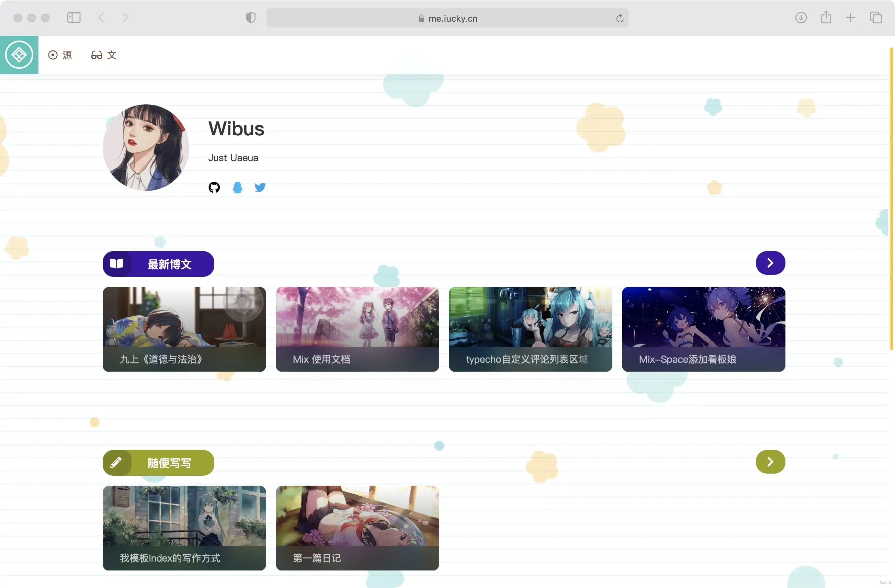Viewport: 895px width, 588px height.
Task: Toggle Safari sidebar
Action: [x=74, y=18]
